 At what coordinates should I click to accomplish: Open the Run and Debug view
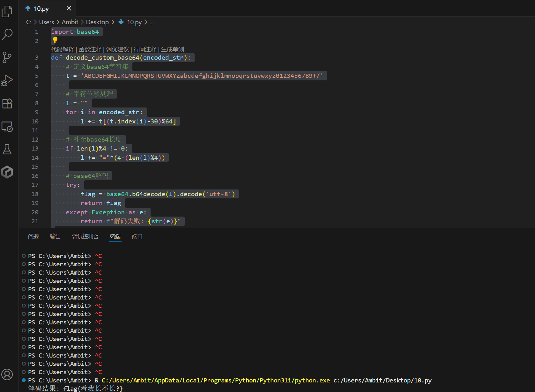pos(7,80)
